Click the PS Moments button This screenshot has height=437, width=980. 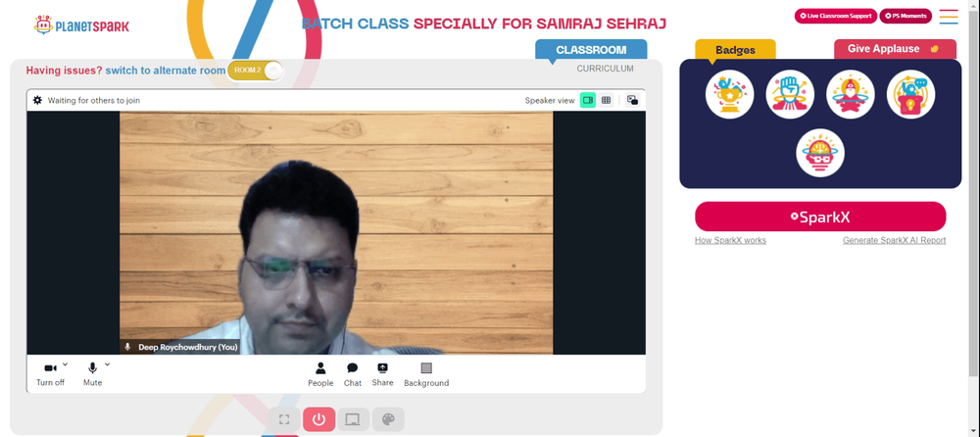[x=906, y=17]
